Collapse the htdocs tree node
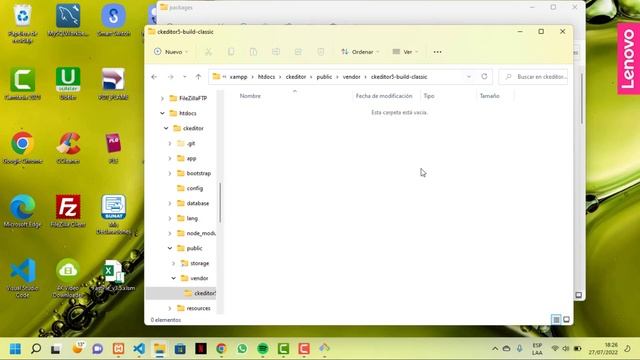The height and width of the screenshot is (360, 640). 162,113
